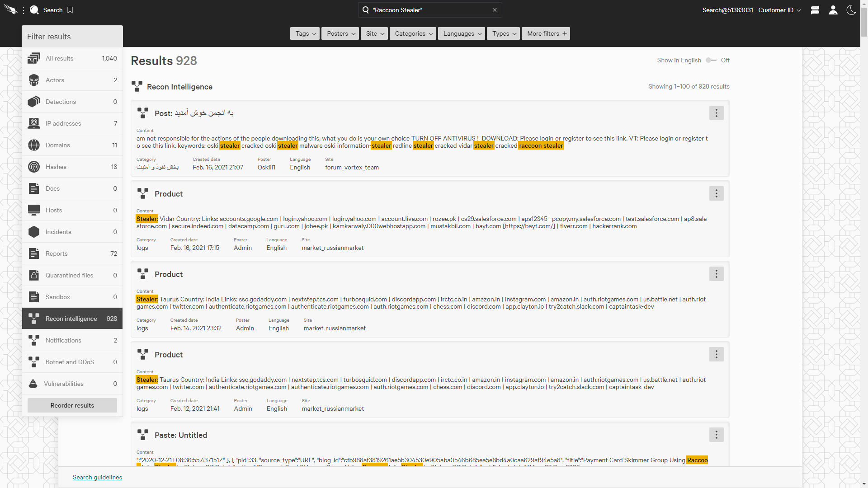Click the Search magnifier icon in header
The width and height of the screenshot is (868, 488).
click(x=34, y=10)
